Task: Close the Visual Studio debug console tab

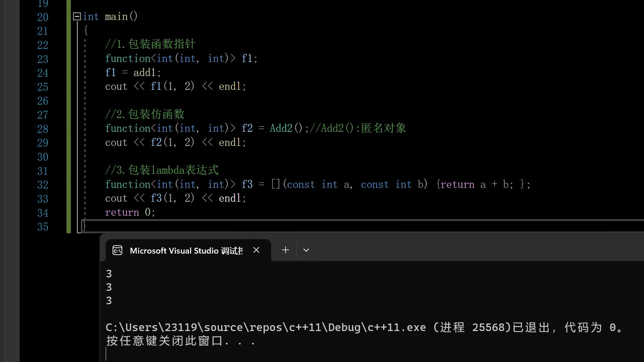Action: (256, 250)
